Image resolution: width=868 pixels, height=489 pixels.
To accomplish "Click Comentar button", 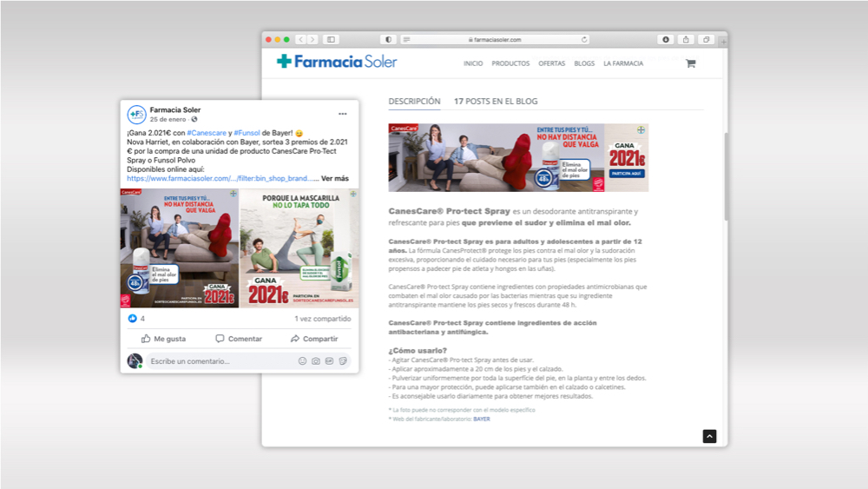I will click(x=239, y=339).
